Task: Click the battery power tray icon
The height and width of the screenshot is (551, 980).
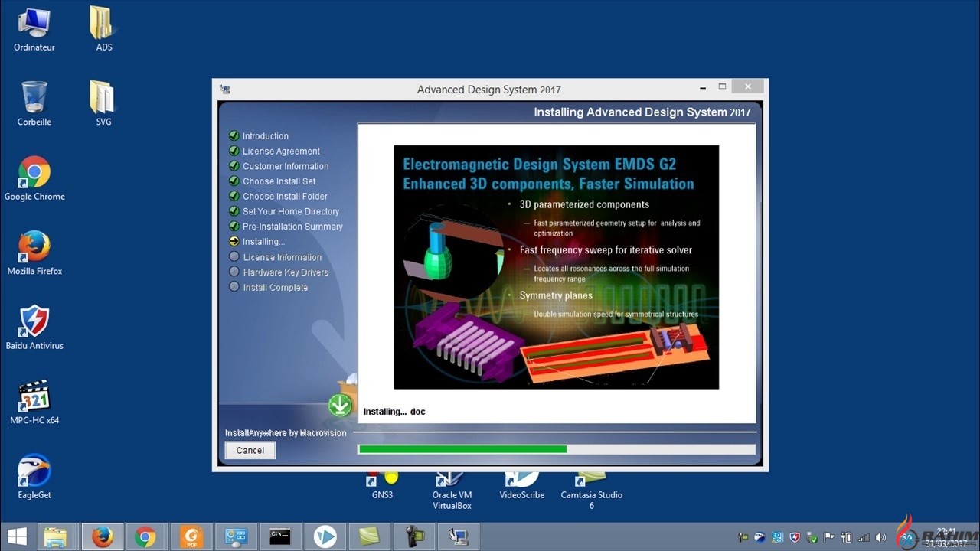Action: point(847,537)
